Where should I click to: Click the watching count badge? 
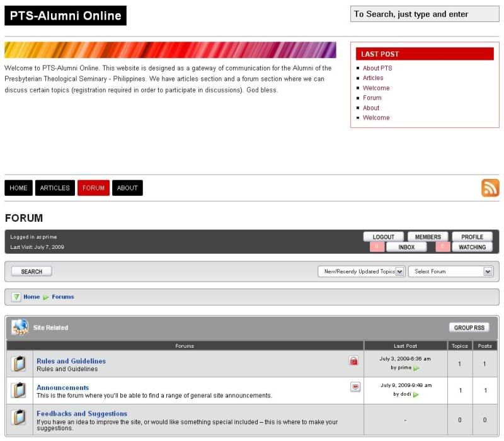(443, 247)
